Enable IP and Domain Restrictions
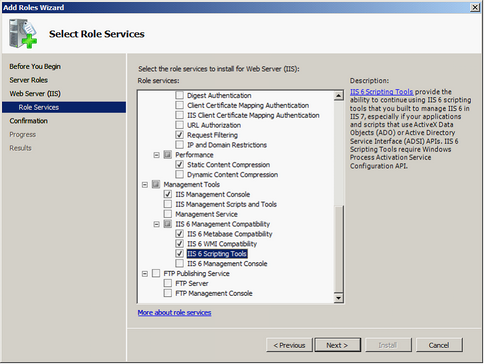 pos(179,145)
